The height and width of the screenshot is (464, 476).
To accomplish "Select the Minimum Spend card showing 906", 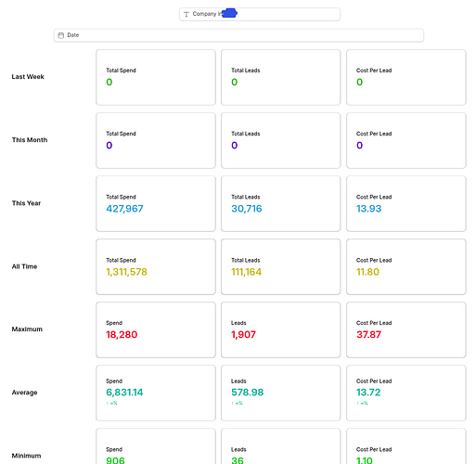I will [156, 446].
